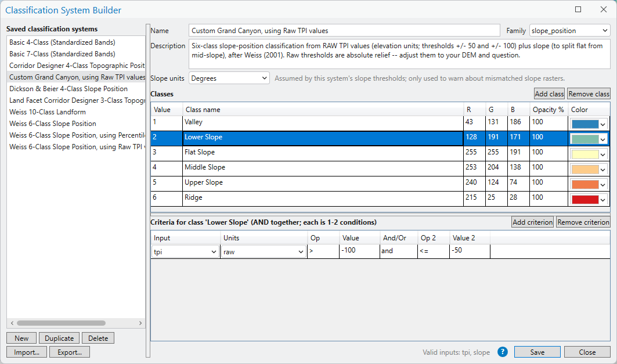Open the raw Units dropdown

[264, 252]
